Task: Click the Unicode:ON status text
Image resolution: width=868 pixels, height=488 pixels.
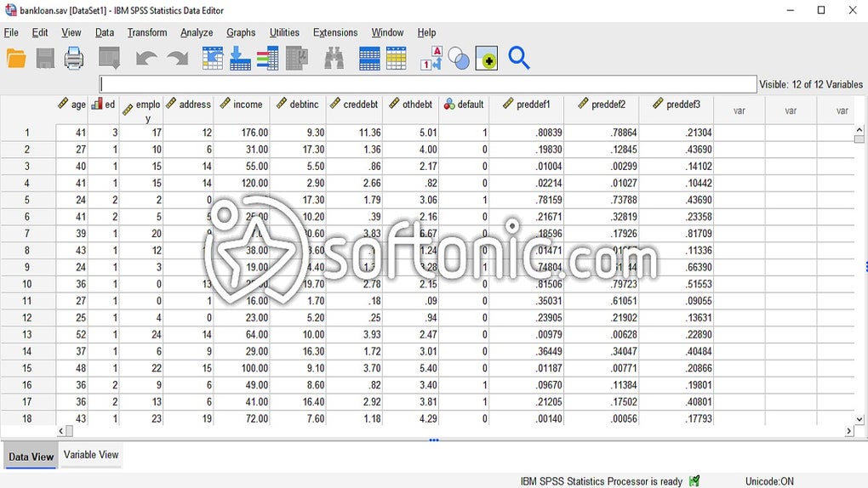Action: coord(769,481)
